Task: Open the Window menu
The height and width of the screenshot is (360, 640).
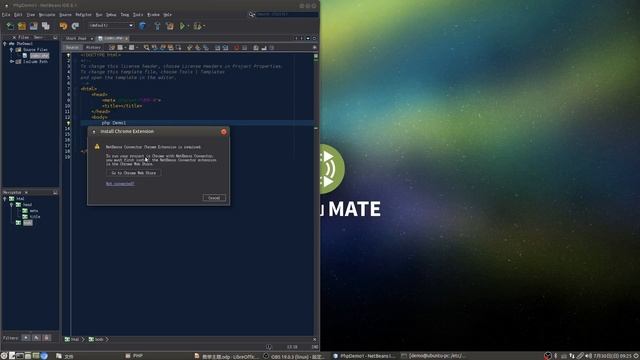Action: 153,15
